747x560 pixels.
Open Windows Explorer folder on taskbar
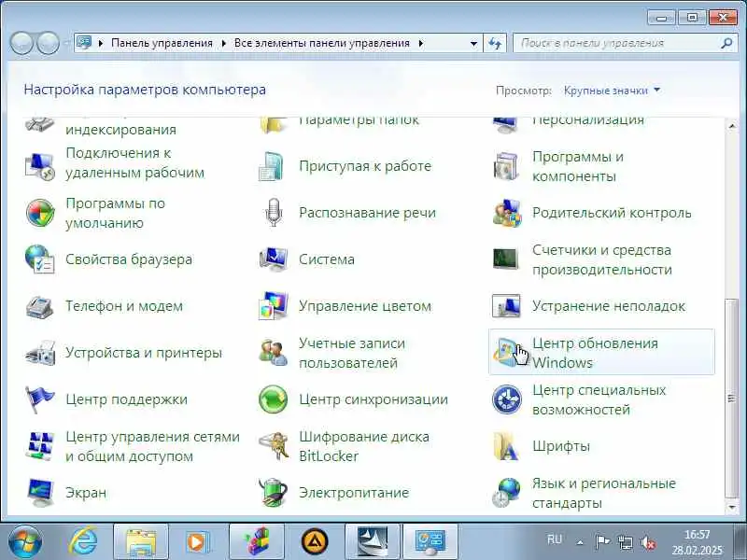pos(141,542)
